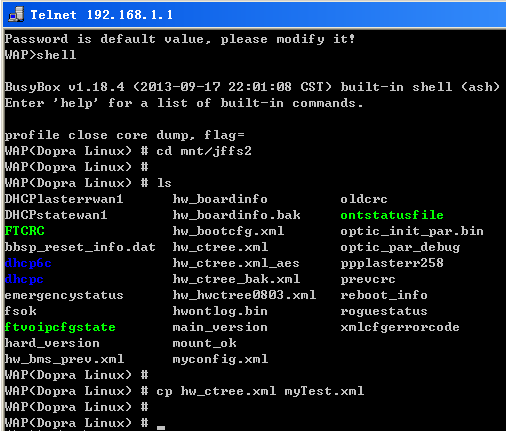Click the green FTCRC file entry
This screenshot has height=431, width=506.
tap(25, 231)
